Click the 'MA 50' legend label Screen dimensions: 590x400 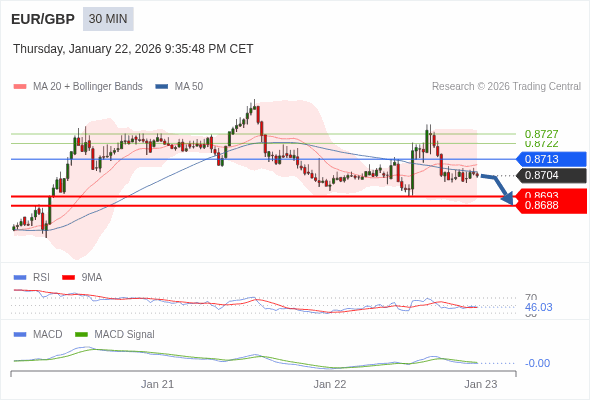(189, 87)
